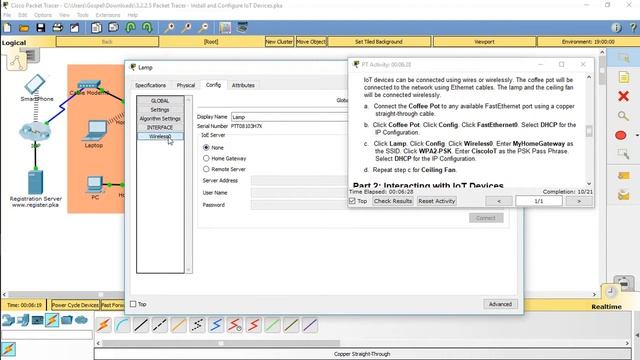Select the copper cross-over dashed cable

[160, 325]
